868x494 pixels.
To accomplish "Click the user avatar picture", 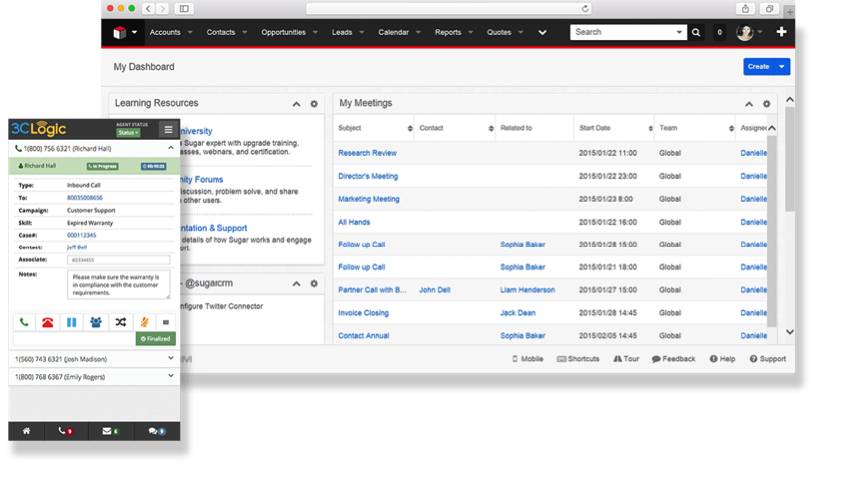I will pyautogui.click(x=744, y=32).
